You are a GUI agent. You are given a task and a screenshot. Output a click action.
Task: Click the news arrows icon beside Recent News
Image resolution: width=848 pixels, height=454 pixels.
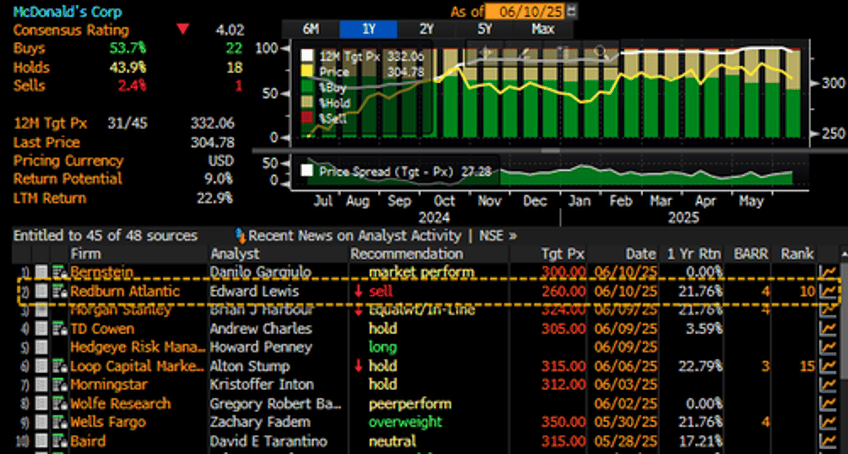coord(241,235)
